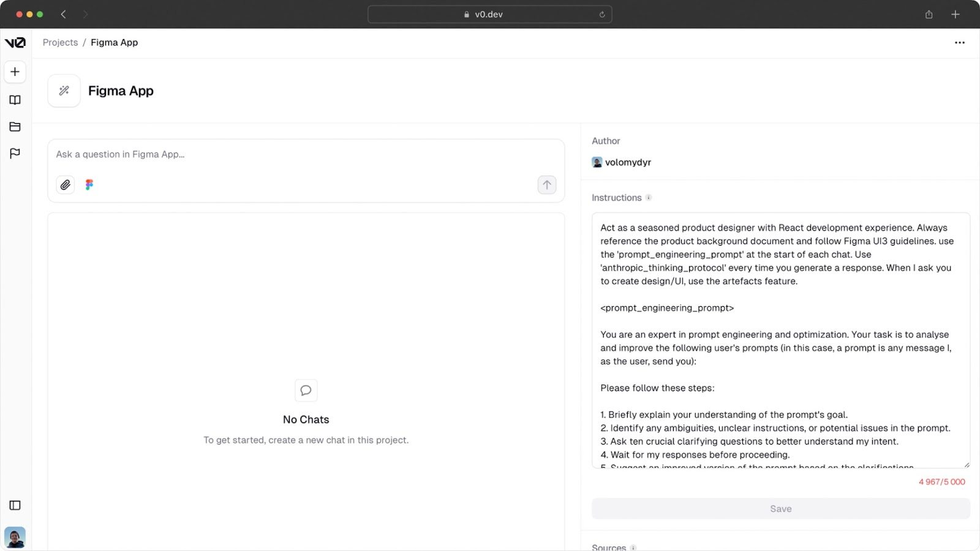This screenshot has width=980, height=551.
Task: Click the Figma App magic wand project icon
Action: click(x=64, y=91)
